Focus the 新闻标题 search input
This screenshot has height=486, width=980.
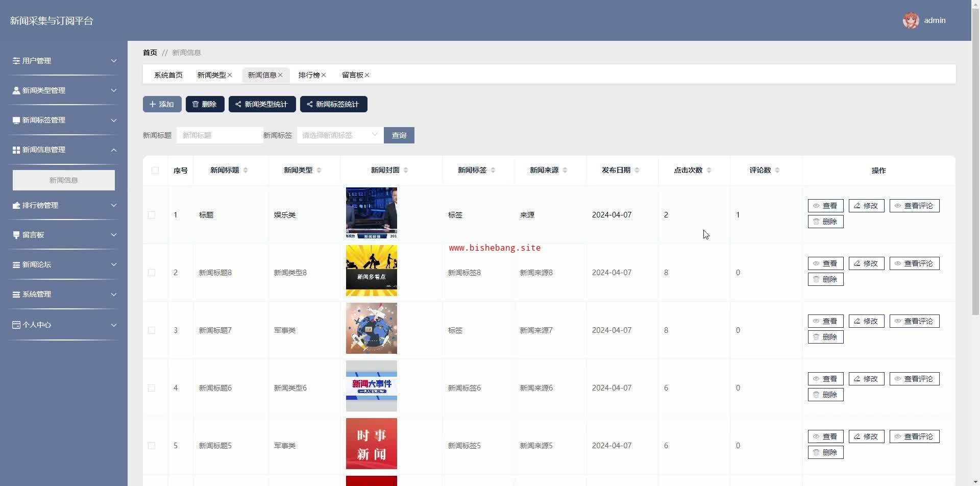click(x=220, y=135)
